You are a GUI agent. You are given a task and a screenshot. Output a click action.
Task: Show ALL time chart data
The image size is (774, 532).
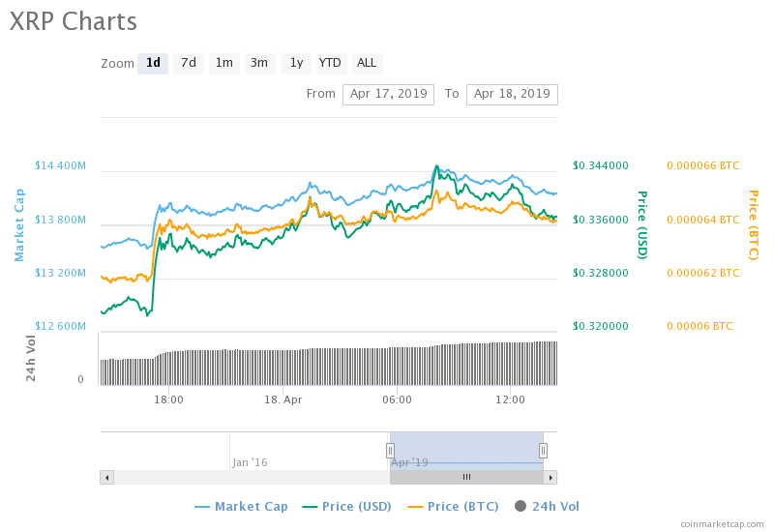tap(367, 64)
